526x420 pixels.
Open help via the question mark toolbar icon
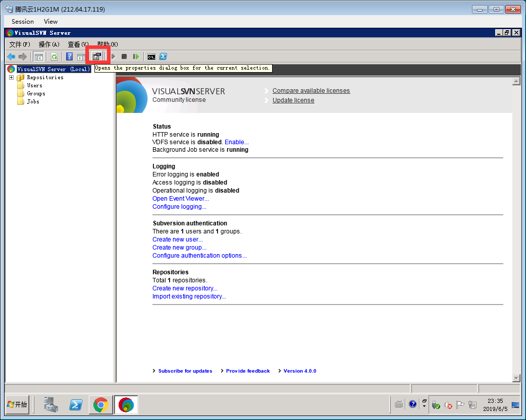tap(69, 56)
